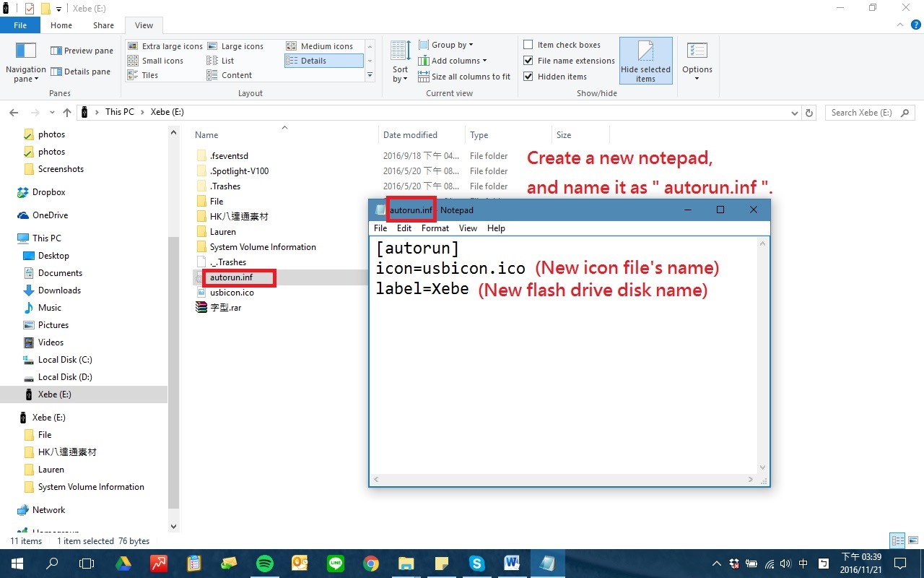Click the back navigation arrow
The image size is (924, 578).
pyautogui.click(x=14, y=113)
